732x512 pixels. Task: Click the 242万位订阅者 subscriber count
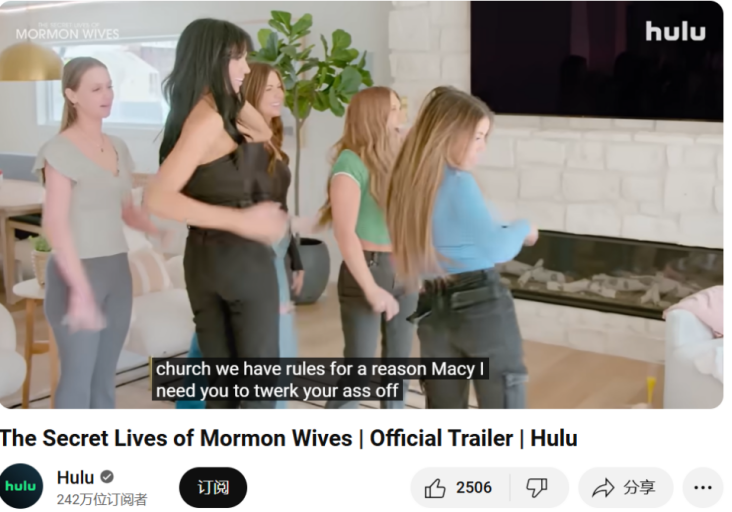(x=102, y=499)
